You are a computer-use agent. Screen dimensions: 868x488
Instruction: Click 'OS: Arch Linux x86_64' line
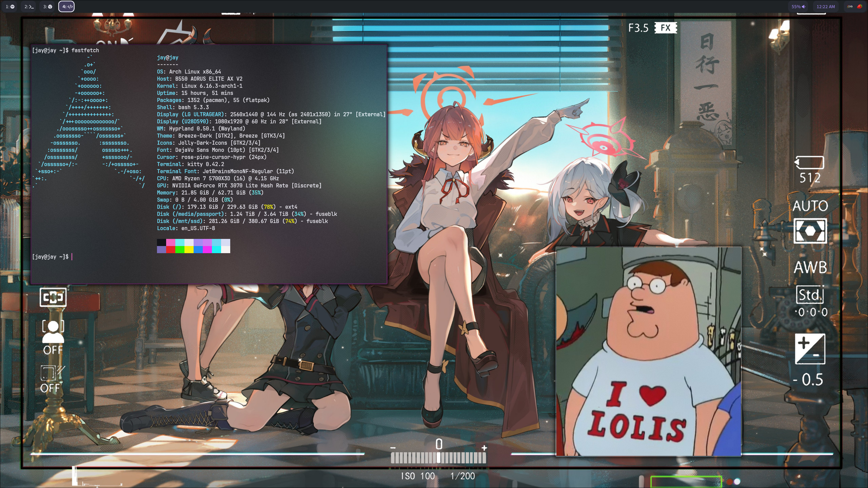(x=189, y=72)
